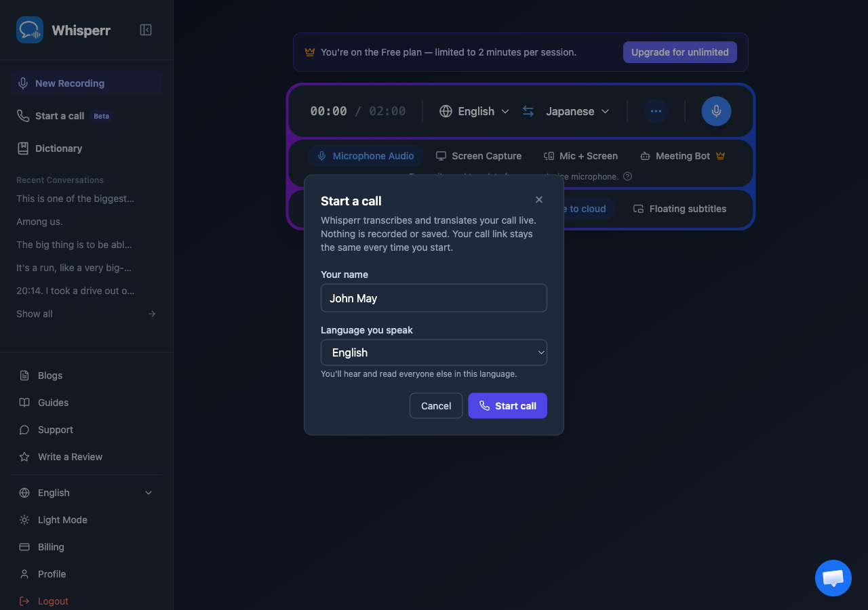Image resolution: width=868 pixels, height=610 pixels.
Task: Toggle Floating subtitles
Action: click(679, 209)
